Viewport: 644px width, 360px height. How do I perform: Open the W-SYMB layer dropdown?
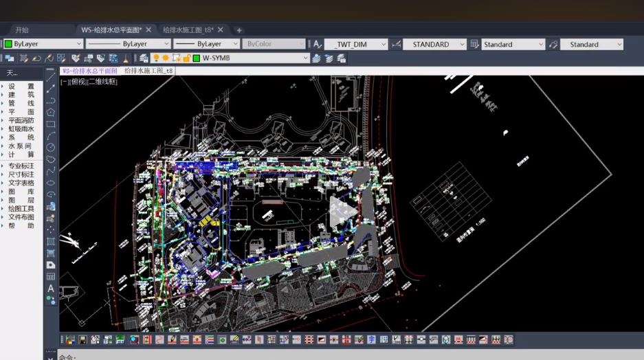[307, 58]
